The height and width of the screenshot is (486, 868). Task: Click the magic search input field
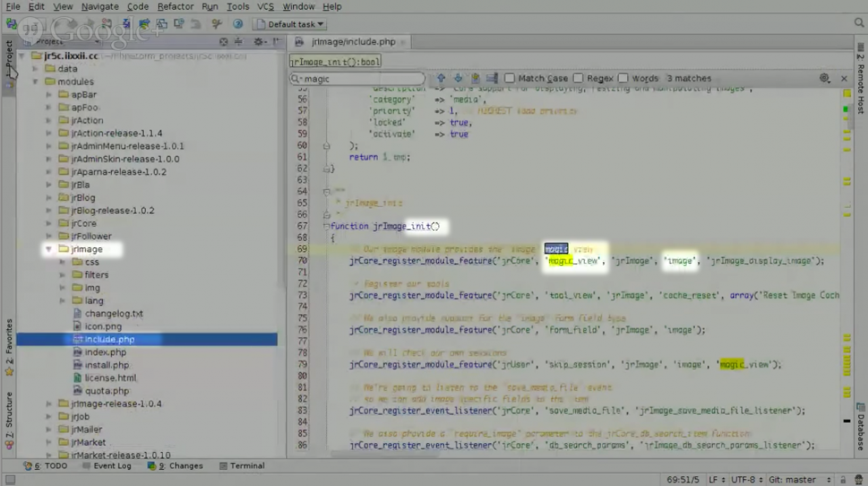click(x=359, y=79)
